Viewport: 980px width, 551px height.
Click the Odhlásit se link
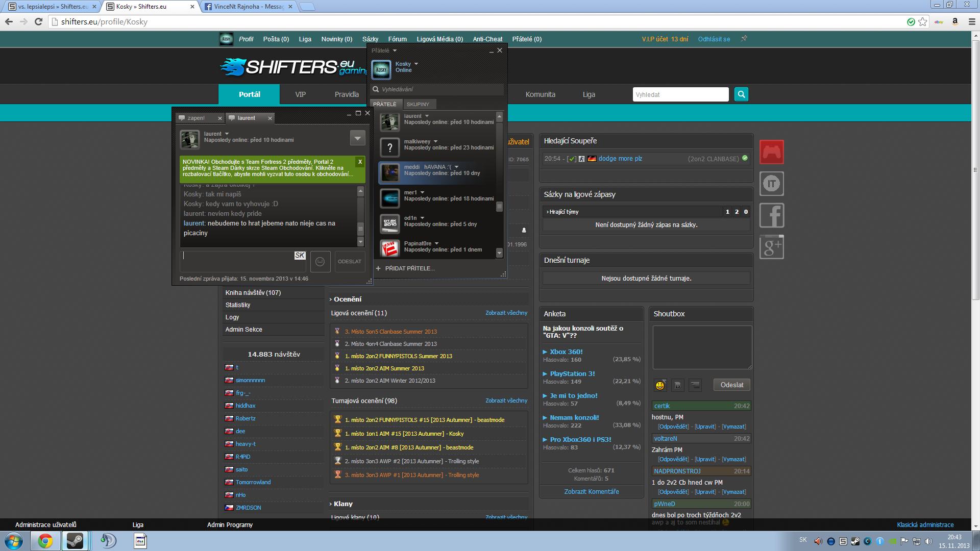(714, 39)
